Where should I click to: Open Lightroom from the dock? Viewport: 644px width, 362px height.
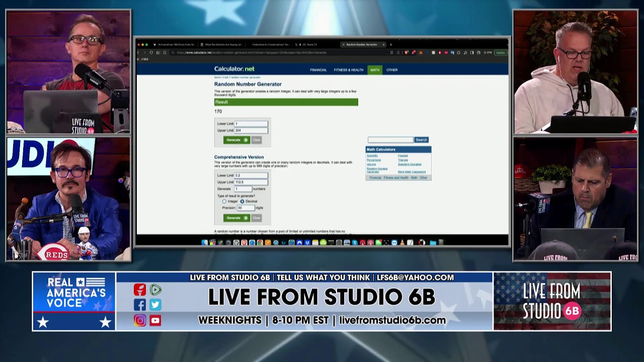284,242
